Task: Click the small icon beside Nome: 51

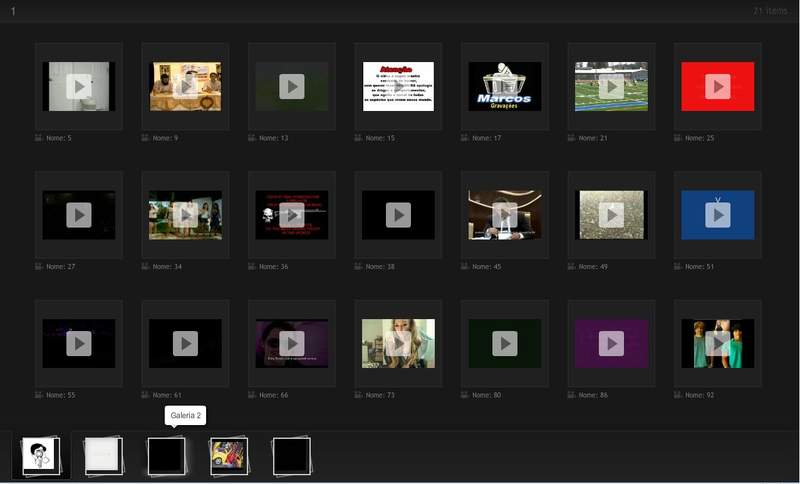Action: coord(678,266)
